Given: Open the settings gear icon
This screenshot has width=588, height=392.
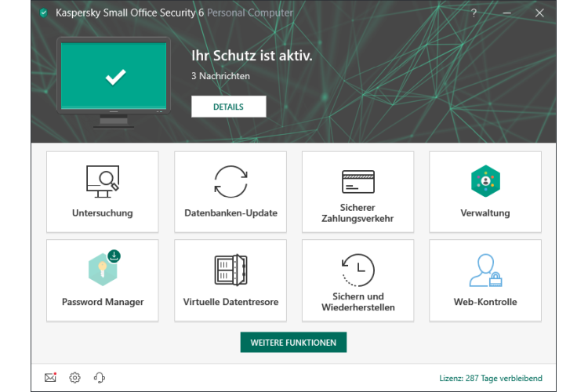Looking at the screenshot, I should tap(74, 377).
